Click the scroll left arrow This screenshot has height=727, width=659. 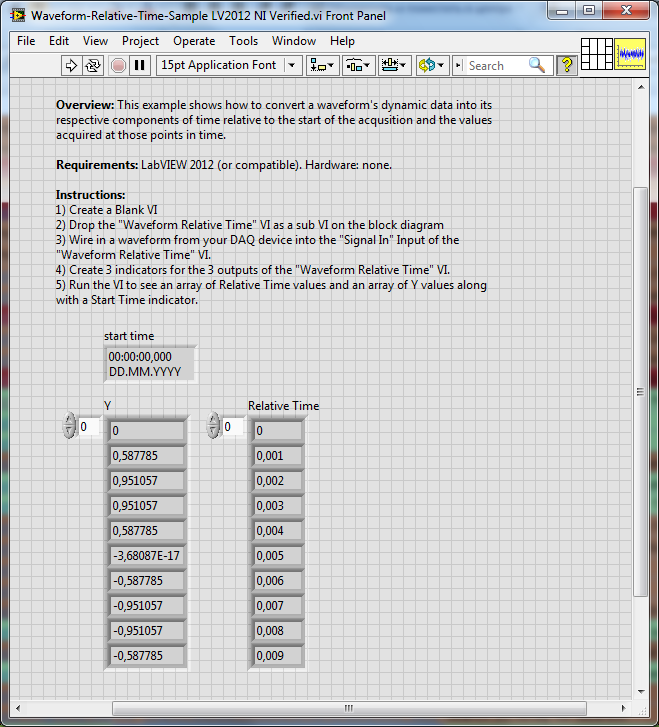click(x=18, y=708)
